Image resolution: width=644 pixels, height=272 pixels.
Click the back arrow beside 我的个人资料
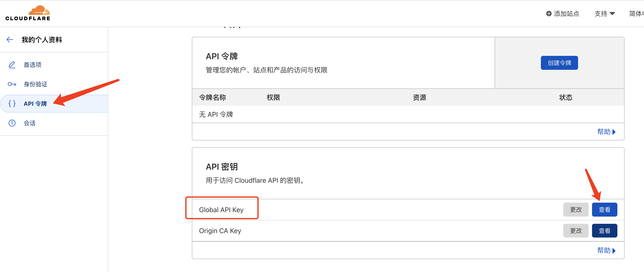pyautogui.click(x=10, y=40)
